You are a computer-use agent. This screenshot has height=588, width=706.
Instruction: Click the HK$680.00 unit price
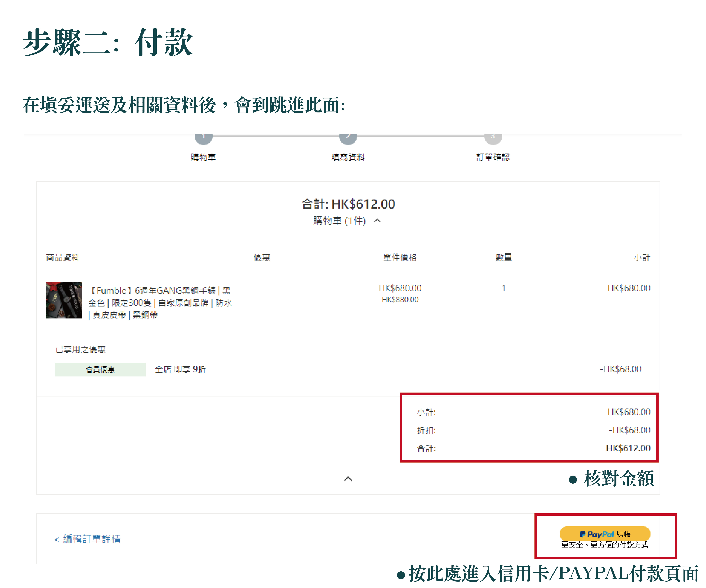click(400, 288)
